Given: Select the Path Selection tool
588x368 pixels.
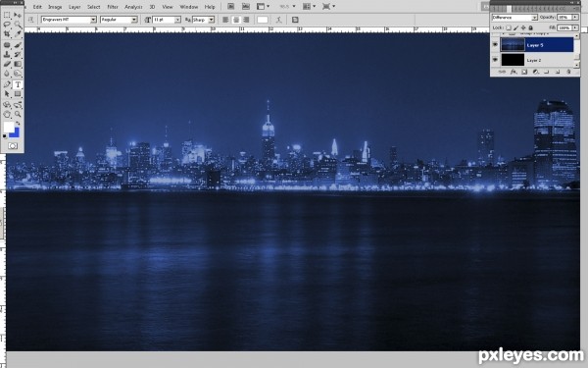Looking at the screenshot, I should [x=7, y=94].
